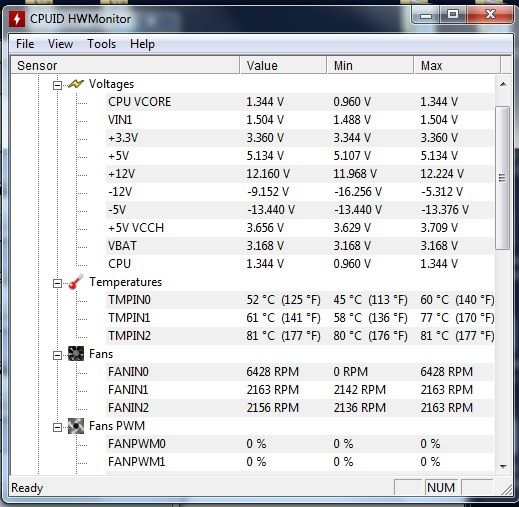The width and height of the screenshot is (519, 507).
Task: Click the Min column header
Action: point(370,65)
